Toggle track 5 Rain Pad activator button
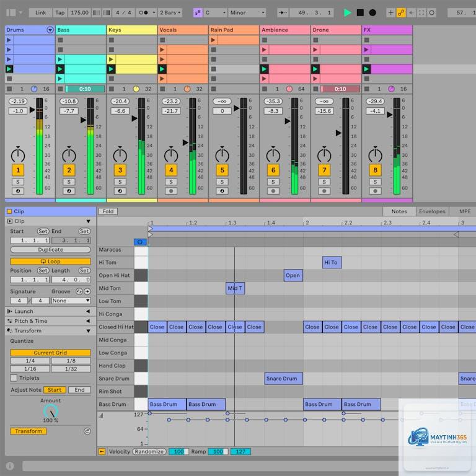This screenshot has width=476, height=476. 222,170
